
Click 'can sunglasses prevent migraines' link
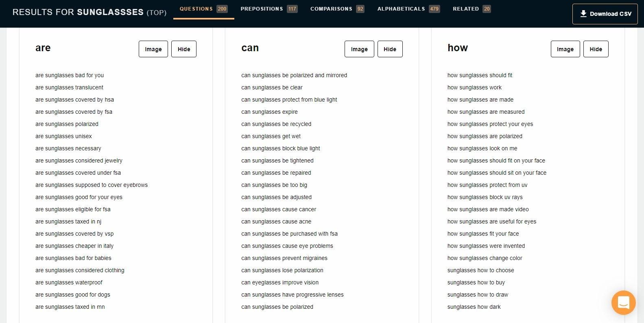click(x=284, y=258)
